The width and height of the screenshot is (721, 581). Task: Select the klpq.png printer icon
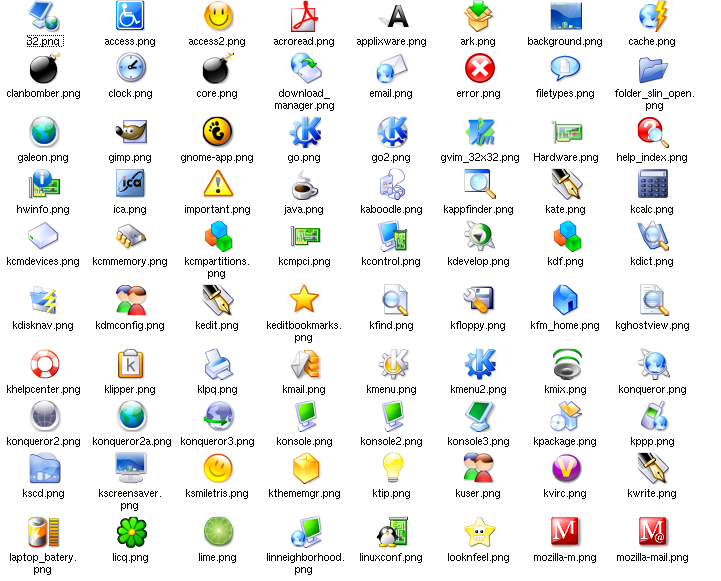click(x=217, y=363)
